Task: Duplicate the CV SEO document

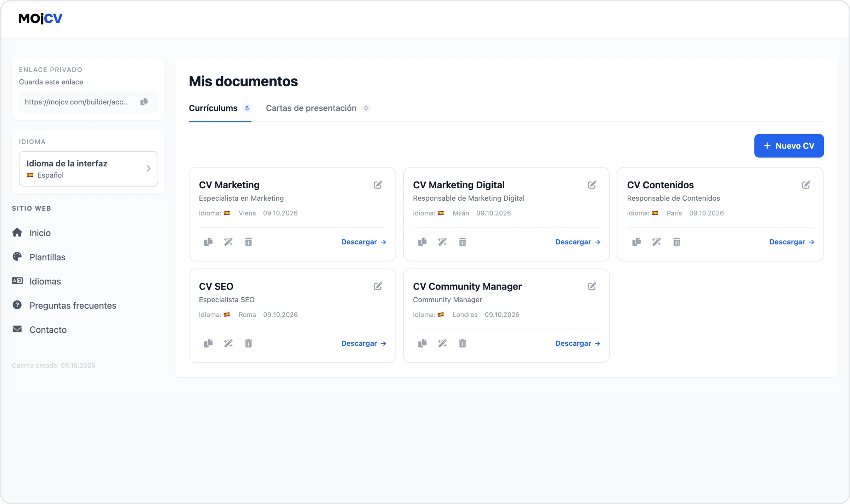Action: coord(208,343)
